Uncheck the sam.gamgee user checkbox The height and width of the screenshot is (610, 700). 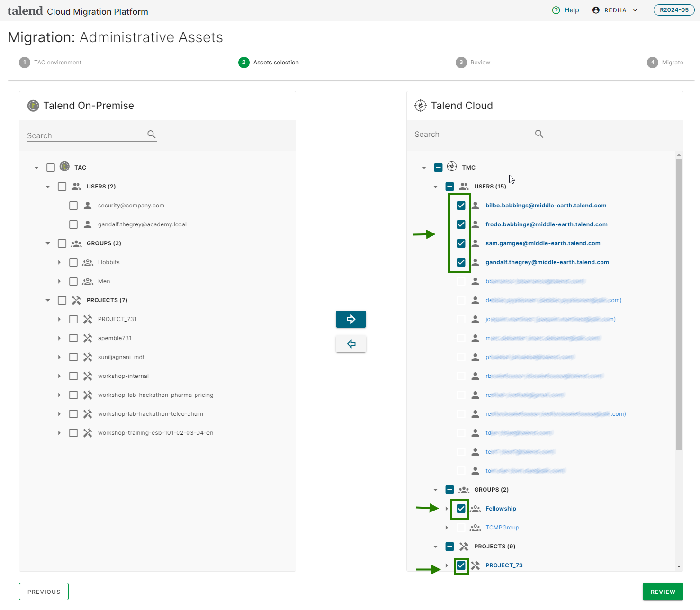(x=461, y=243)
